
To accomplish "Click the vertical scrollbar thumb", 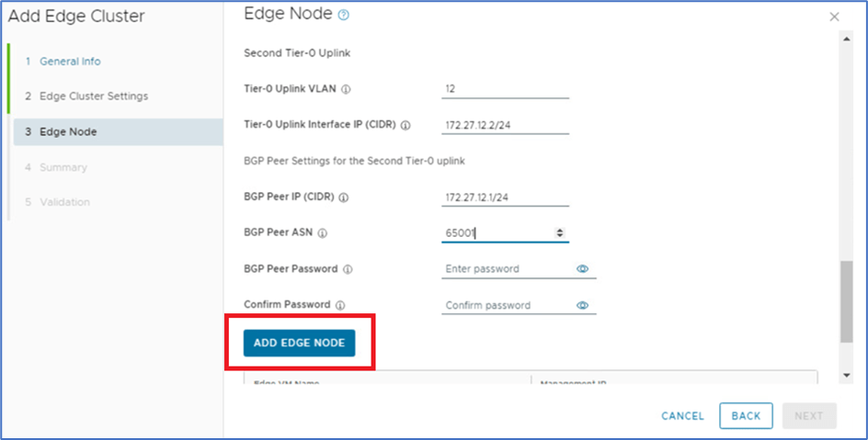I will [846, 301].
